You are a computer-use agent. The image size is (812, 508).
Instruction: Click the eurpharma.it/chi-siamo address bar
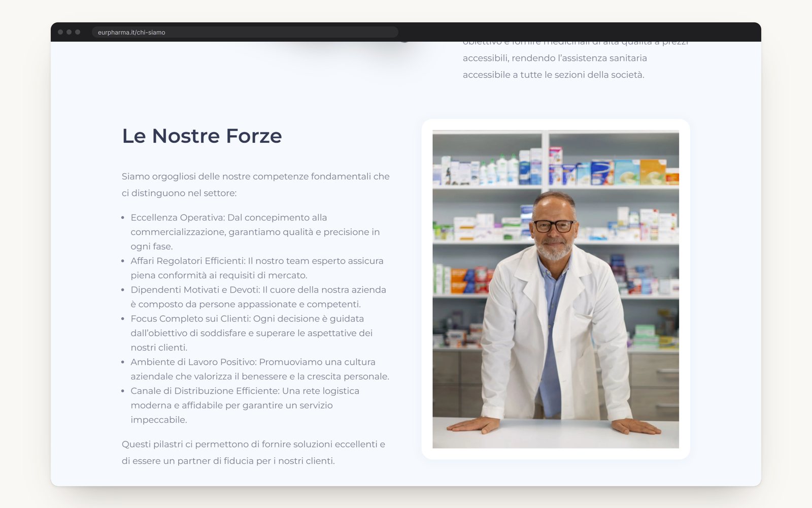tap(245, 32)
